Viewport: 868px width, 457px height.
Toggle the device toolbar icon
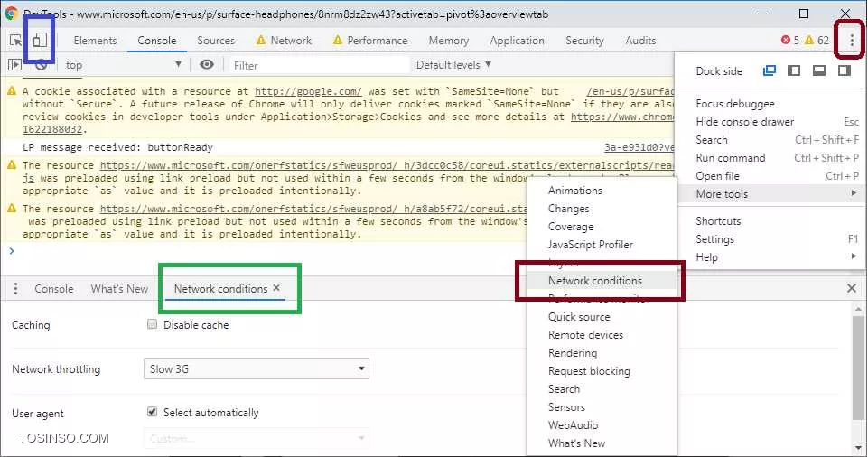click(x=40, y=41)
